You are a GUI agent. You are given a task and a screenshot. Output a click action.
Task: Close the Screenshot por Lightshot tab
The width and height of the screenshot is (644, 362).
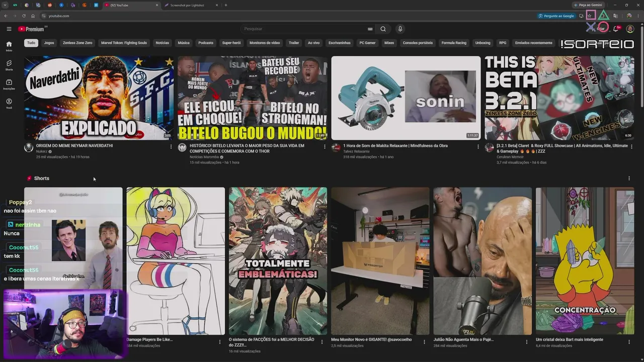click(x=217, y=5)
